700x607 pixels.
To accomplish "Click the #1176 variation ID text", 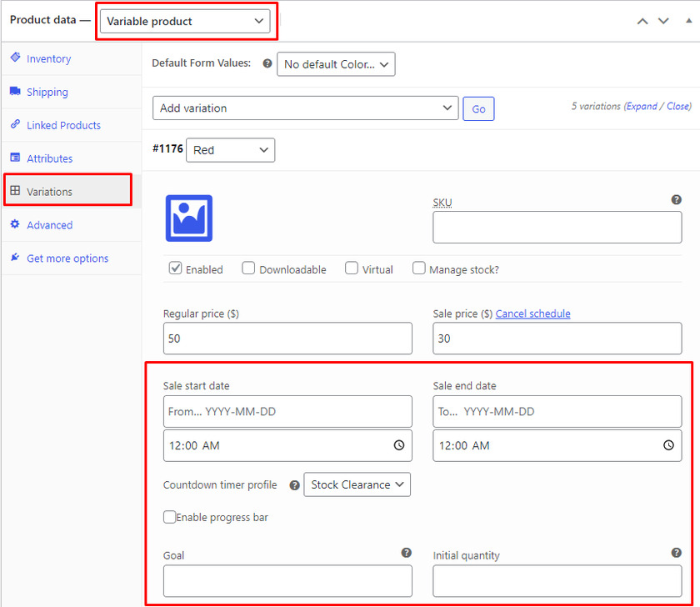I will (167, 148).
